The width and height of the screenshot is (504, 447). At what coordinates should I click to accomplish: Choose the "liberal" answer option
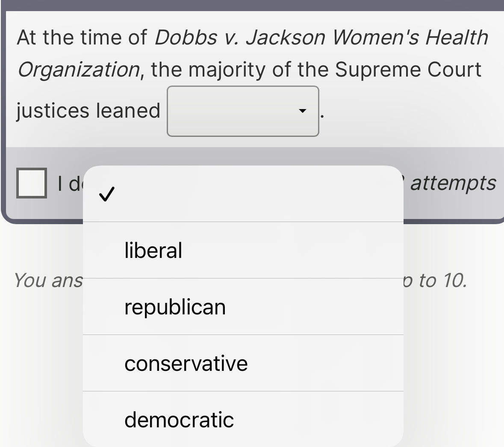(153, 250)
